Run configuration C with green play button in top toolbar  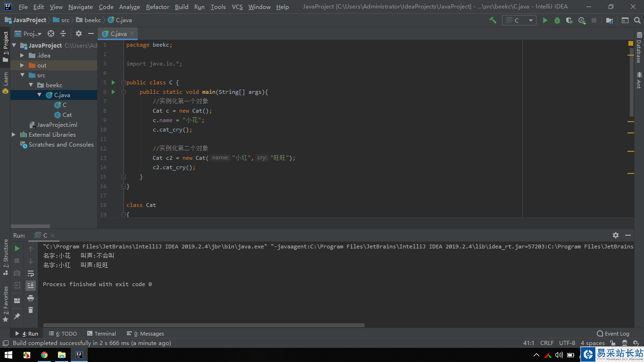point(545,20)
